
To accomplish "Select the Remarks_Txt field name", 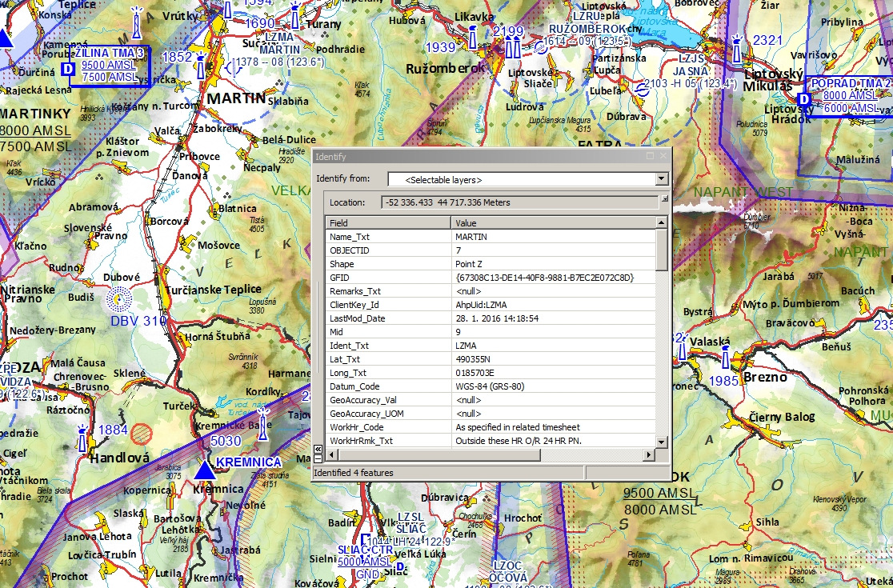I will (354, 291).
